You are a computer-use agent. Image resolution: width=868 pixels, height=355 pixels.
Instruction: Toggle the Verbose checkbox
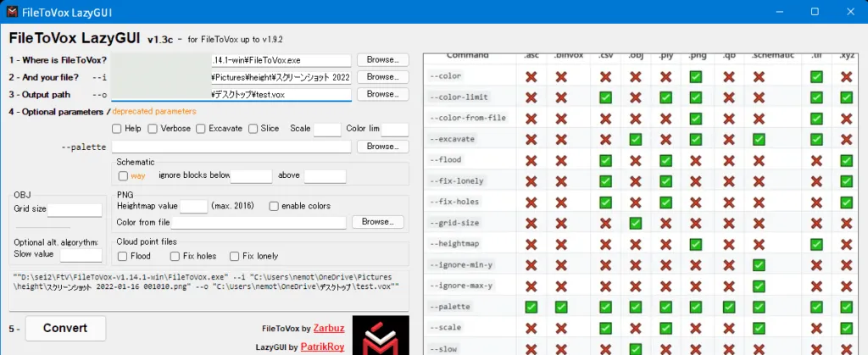(153, 129)
